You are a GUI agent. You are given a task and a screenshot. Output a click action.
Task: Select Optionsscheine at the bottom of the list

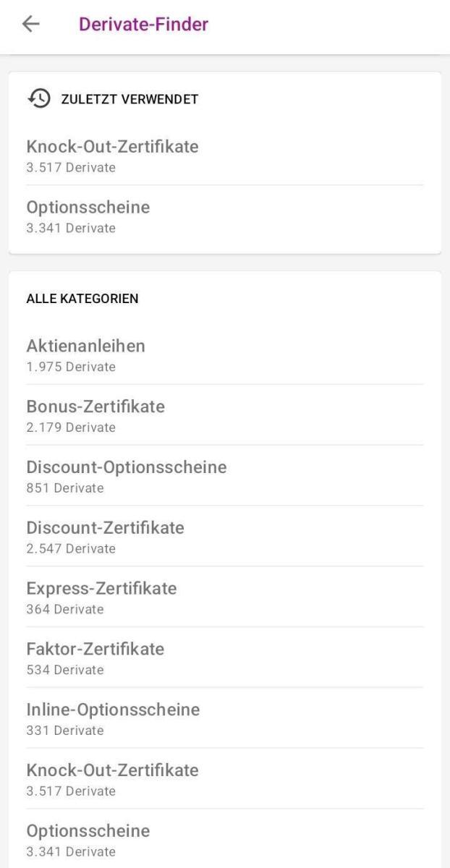88,830
